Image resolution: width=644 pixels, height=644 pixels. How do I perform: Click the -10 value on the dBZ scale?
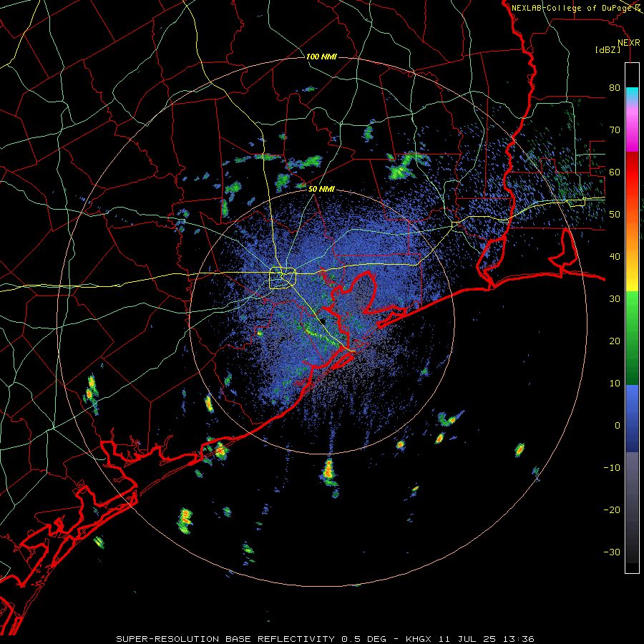click(612, 468)
